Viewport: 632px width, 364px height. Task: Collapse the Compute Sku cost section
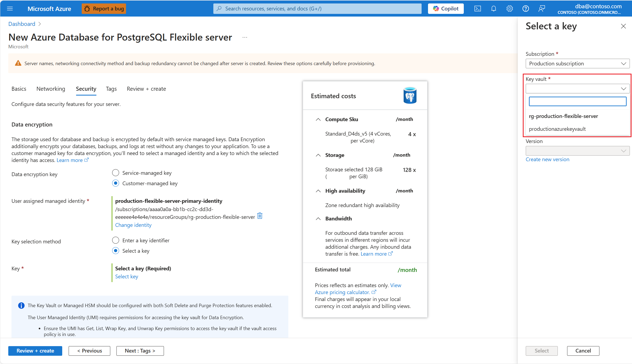pos(318,119)
